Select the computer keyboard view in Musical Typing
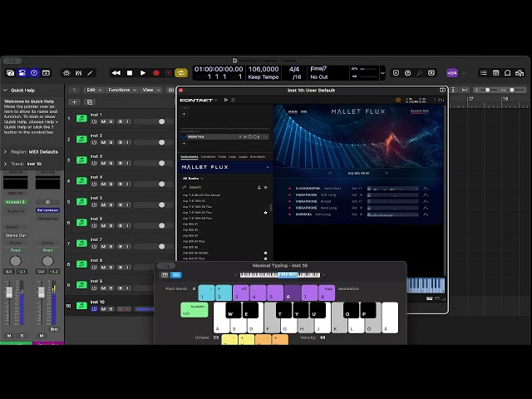 (x=176, y=275)
